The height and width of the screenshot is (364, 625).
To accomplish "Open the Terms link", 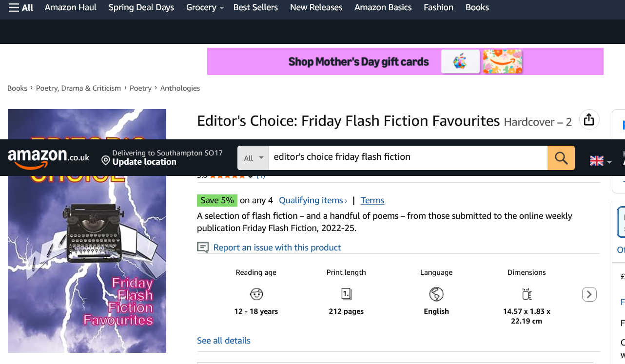I will 372,200.
